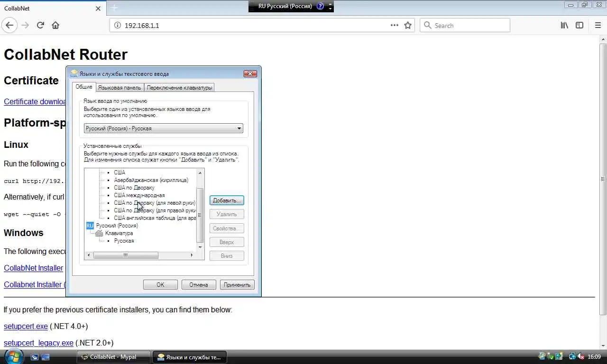Reload the current page
Screen dimensions: 607x364
pyautogui.click(x=40, y=25)
